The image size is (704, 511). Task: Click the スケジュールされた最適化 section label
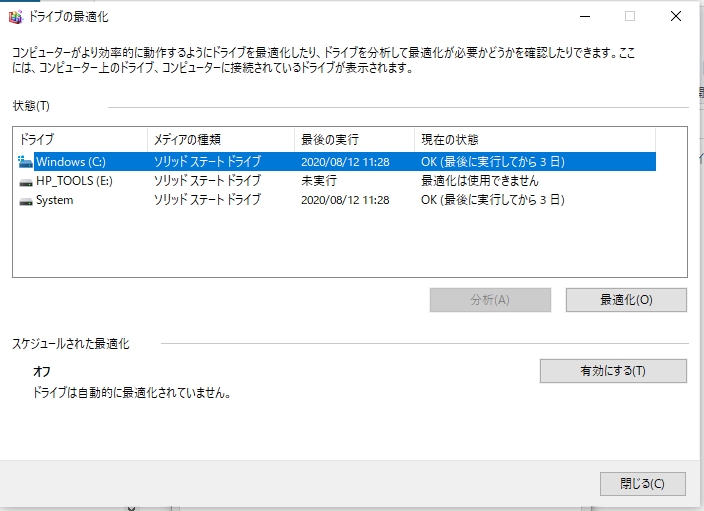pyautogui.click(x=70, y=344)
